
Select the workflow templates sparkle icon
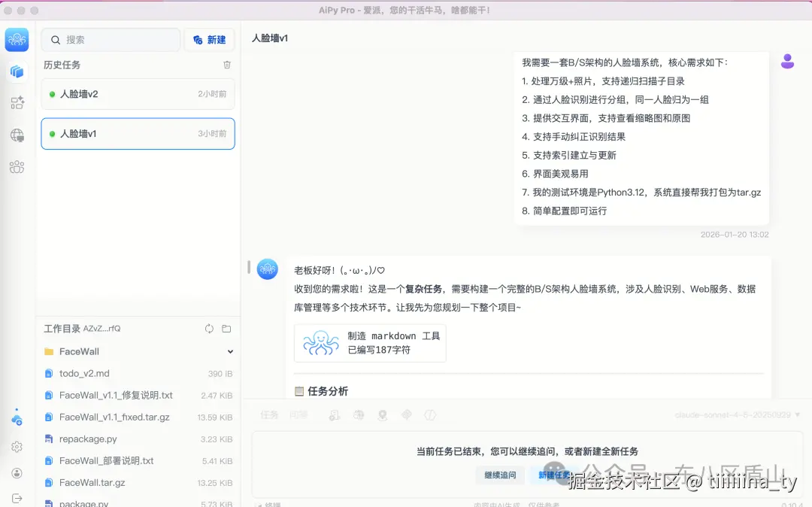[17, 103]
